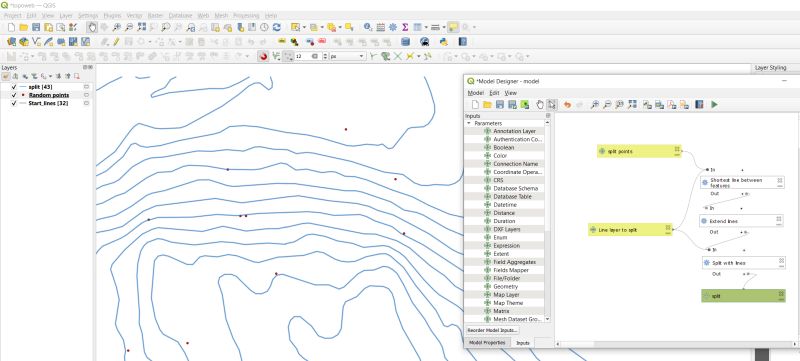Collapse the Extend lines algorithm box
The width and height of the screenshot is (800, 361).
pos(779,224)
